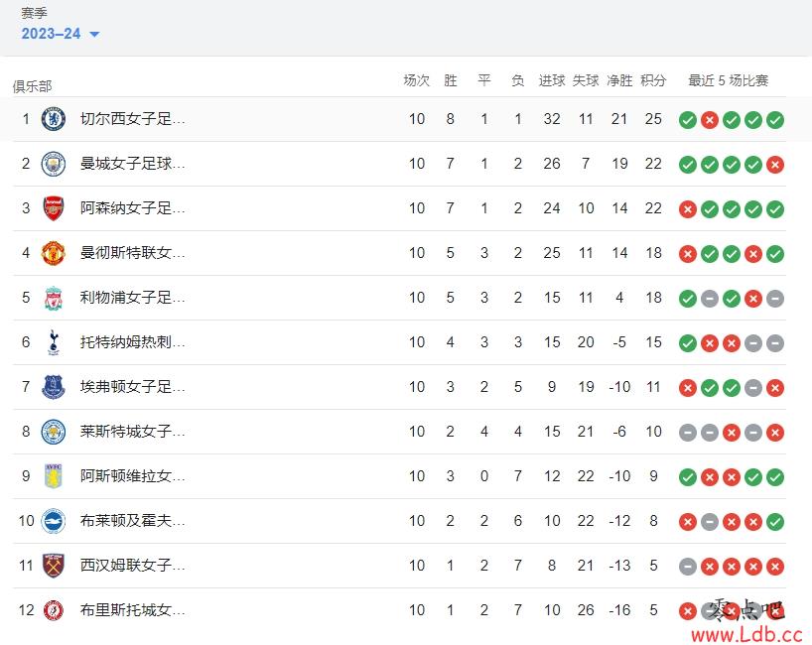Click the Chelsea women's club crest
The image size is (812, 645).
[x=54, y=119]
